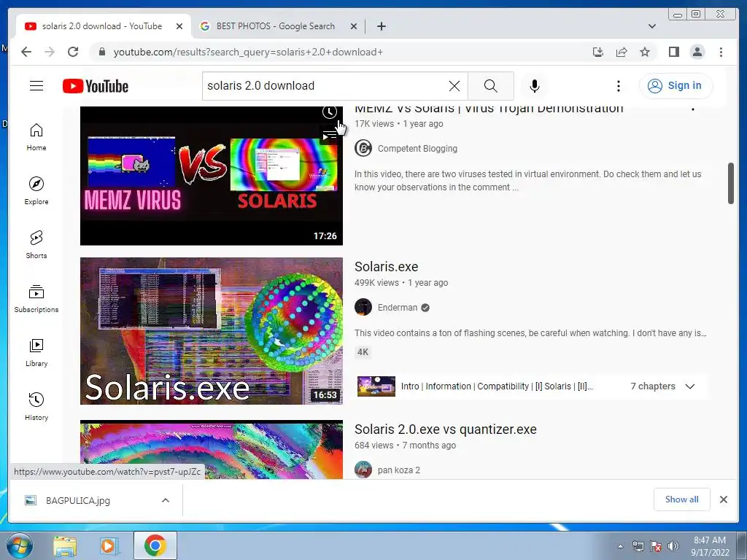Switch to the solaris 2.0 download YouTube tab
This screenshot has width=747, height=560.
coord(102,26)
